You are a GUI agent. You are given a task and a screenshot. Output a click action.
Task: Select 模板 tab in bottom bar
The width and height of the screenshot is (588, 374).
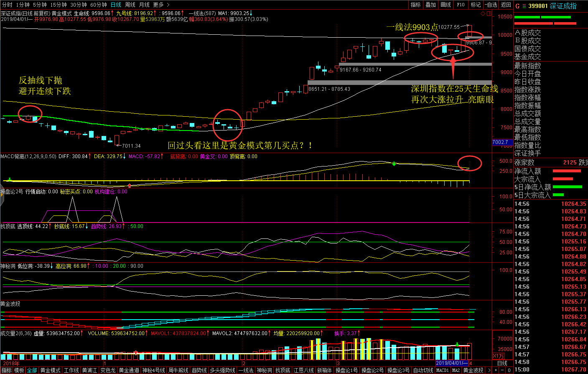click(x=19, y=370)
